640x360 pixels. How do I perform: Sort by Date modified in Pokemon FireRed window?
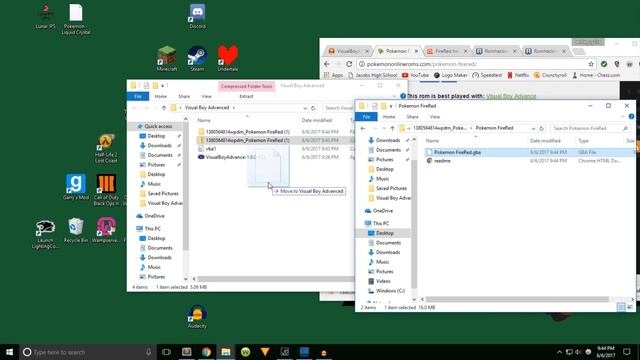point(545,141)
